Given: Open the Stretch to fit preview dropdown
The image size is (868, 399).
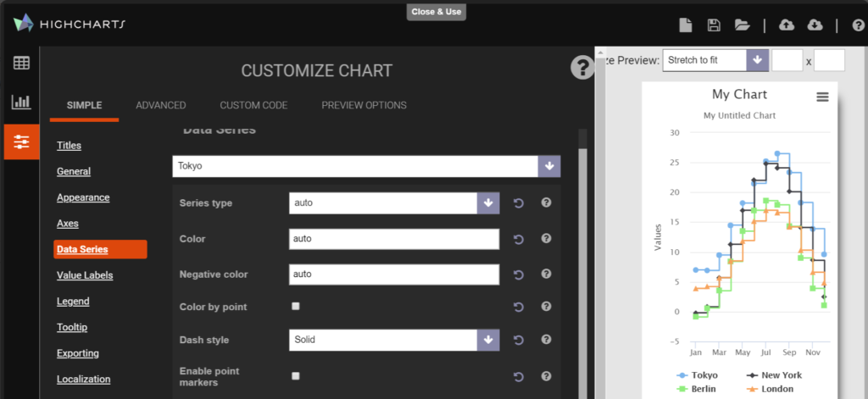Looking at the screenshot, I should click(715, 60).
